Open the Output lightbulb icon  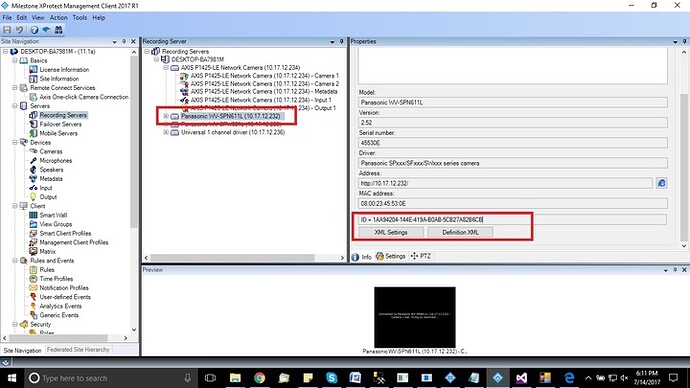33,197
